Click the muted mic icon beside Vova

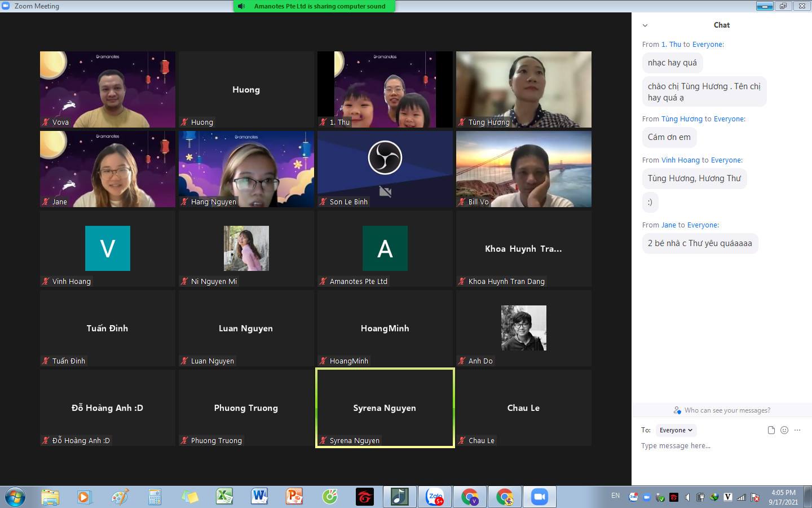46,122
